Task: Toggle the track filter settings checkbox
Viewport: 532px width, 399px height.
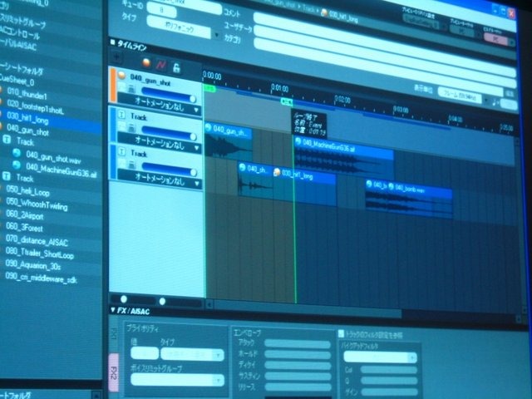Action: coord(341,334)
